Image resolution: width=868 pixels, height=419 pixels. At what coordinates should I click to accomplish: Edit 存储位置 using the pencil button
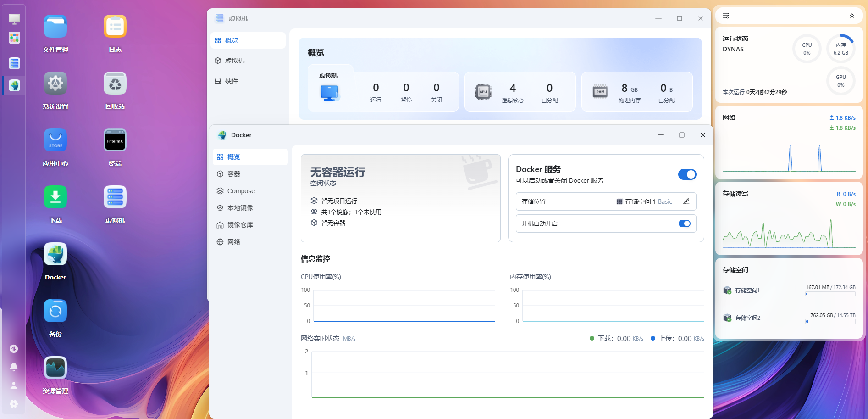(686, 201)
